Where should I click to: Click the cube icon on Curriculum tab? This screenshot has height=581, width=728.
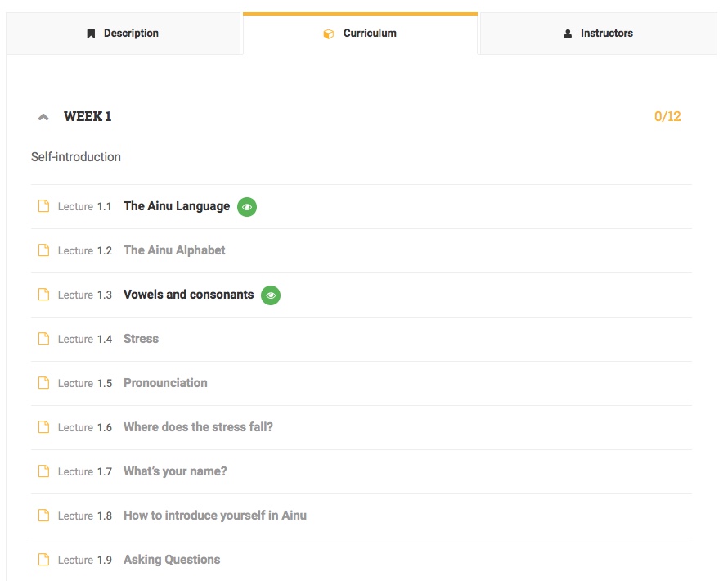[328, 34]
